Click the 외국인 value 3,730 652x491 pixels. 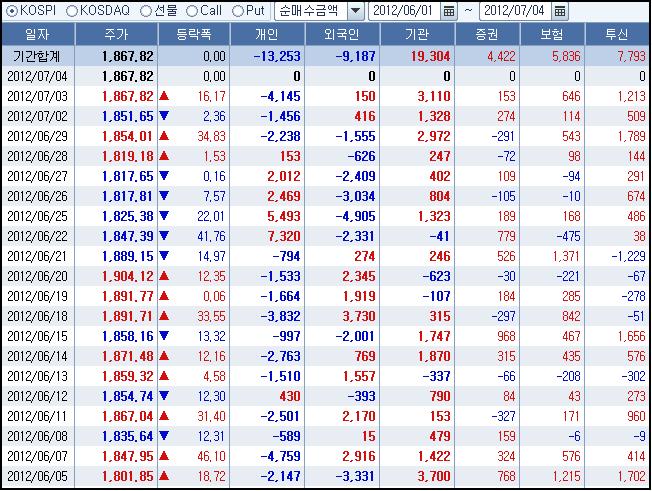359,316
